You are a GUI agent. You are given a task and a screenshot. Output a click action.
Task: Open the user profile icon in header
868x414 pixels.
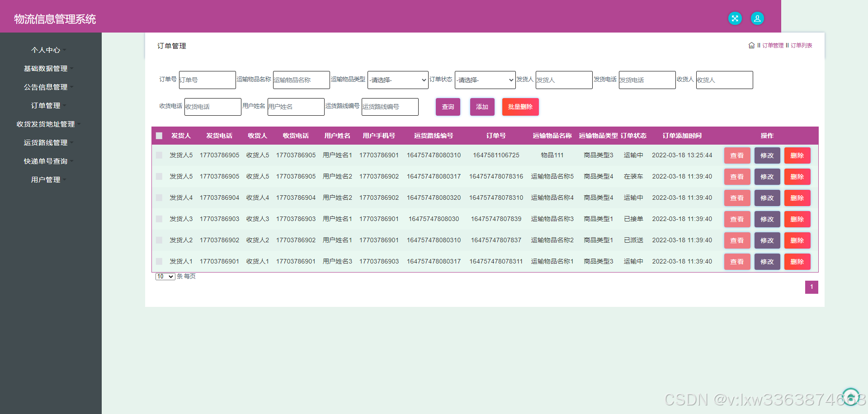[757, 19]
